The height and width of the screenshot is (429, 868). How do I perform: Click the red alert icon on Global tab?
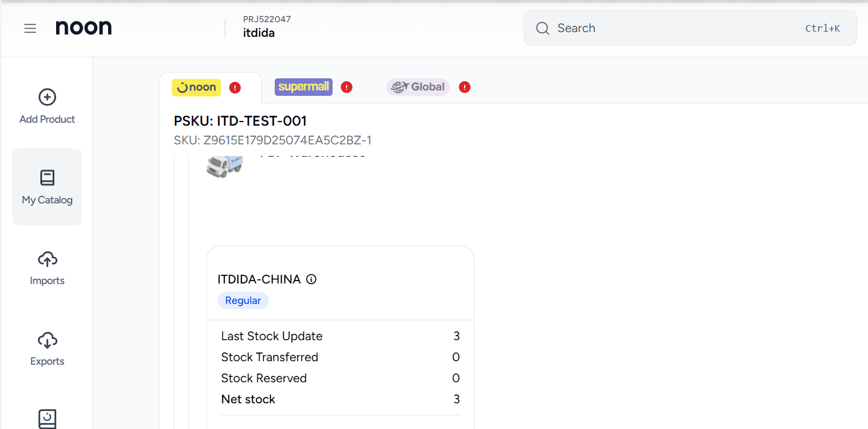click(x=465, y=88)
